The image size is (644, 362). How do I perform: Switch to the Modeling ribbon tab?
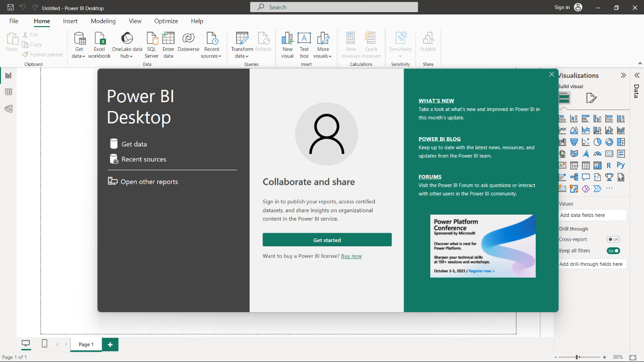(x=103, y=21)
